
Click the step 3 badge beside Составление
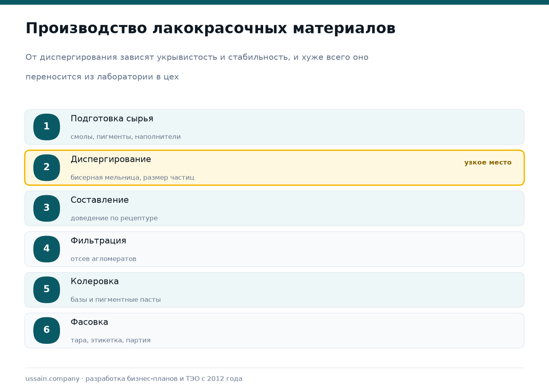[x=47, y=209]
